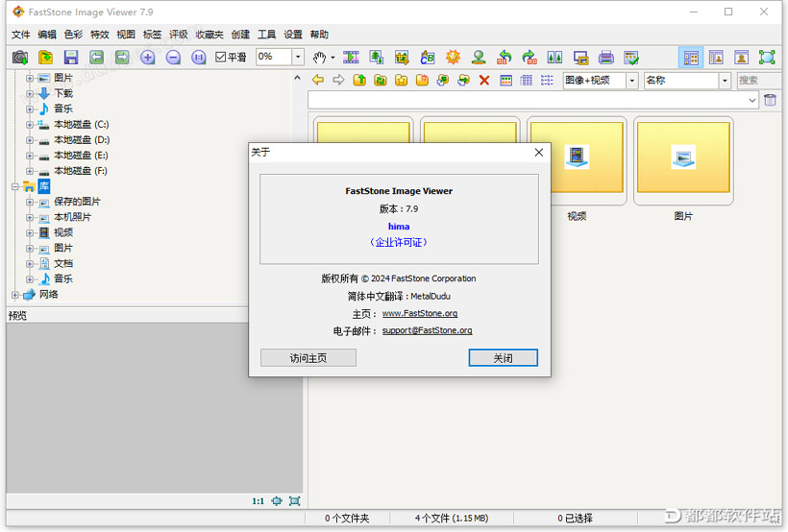Open the crop board tool icon
The width and height of the screenshot is (788, 532).
pyautogui.click(x=402, y=58)
